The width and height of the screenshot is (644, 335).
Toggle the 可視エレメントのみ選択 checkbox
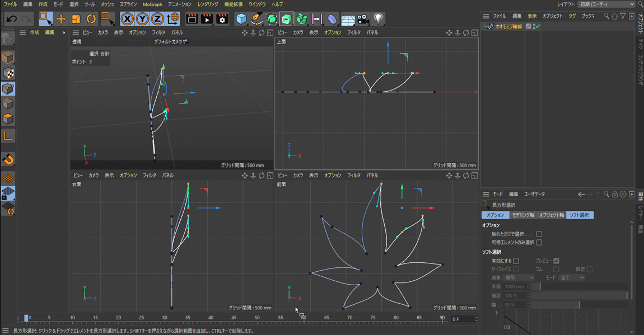pos(539,242)
